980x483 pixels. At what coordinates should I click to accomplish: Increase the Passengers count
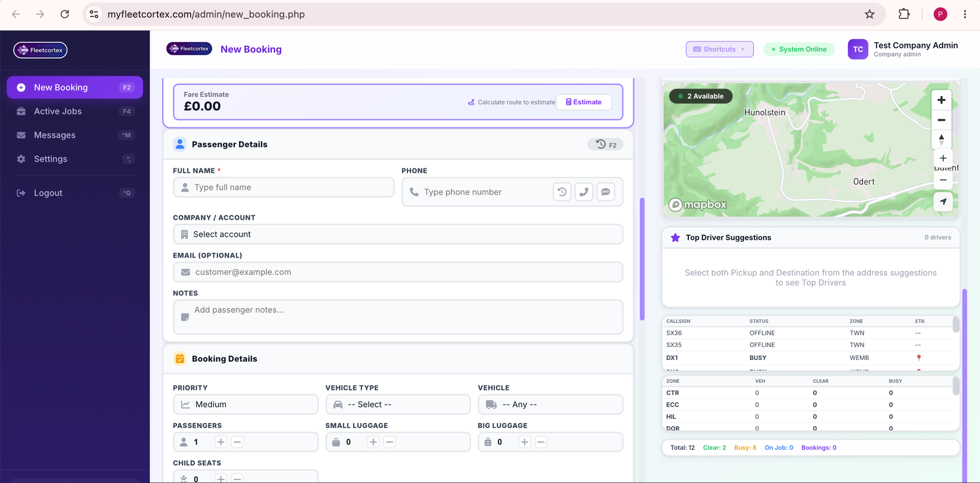click(221, 442)
